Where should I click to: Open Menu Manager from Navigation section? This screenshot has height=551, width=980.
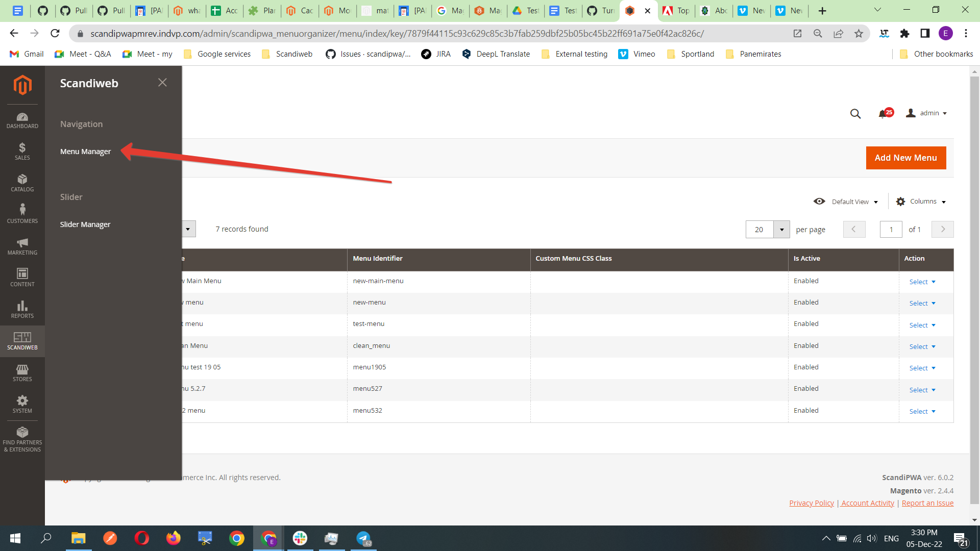[85, 152]
